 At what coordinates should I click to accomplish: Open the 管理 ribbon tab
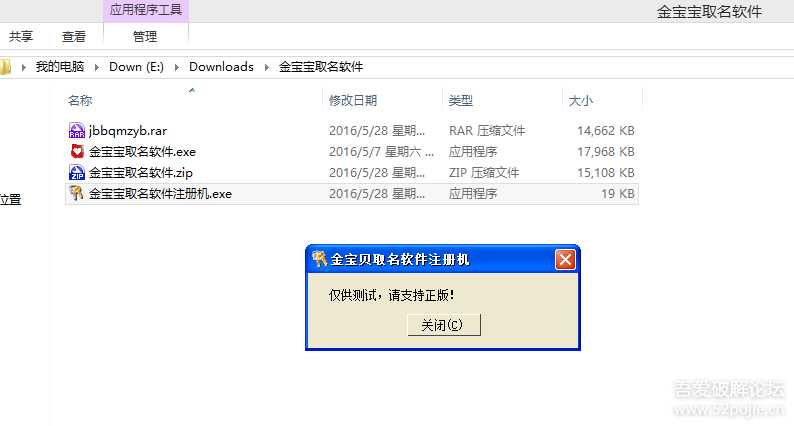pyautogui.click(x=145, y=36)
